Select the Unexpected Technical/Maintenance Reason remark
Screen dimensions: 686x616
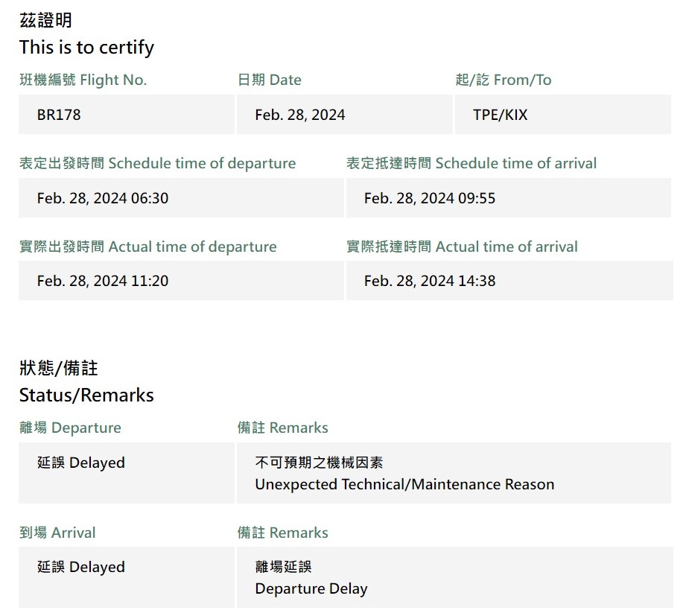pyautogui.click(x=454, y=474)
